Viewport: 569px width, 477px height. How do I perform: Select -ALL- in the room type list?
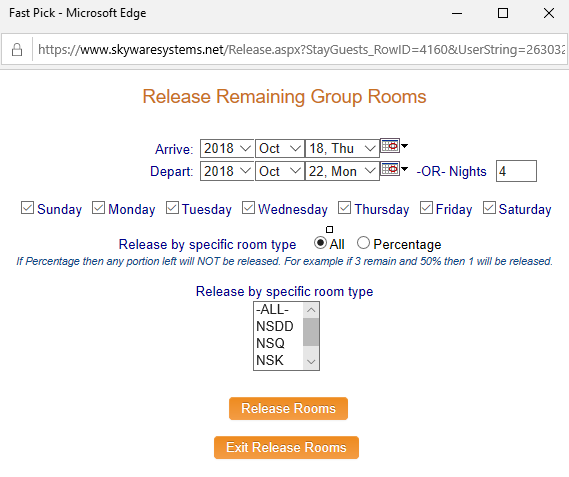pos(278,310)
